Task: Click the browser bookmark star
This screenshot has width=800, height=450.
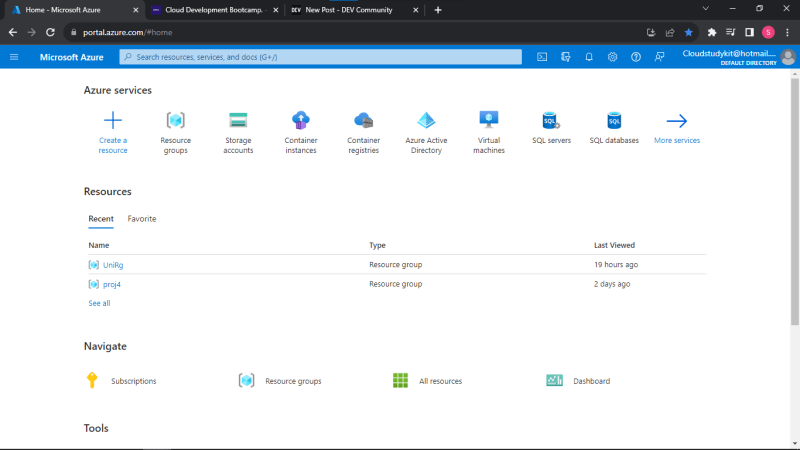Action: (689, 32)
